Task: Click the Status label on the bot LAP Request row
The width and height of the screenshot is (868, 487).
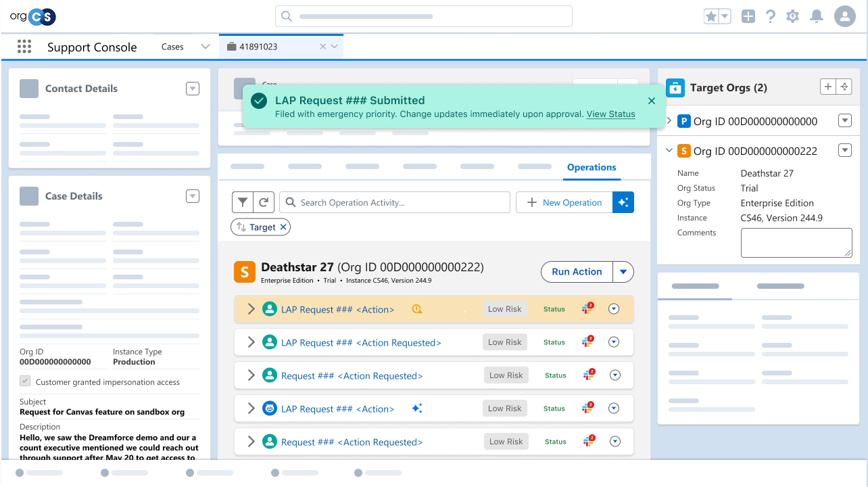Action: pyautogui.click(x=554, y=409)
